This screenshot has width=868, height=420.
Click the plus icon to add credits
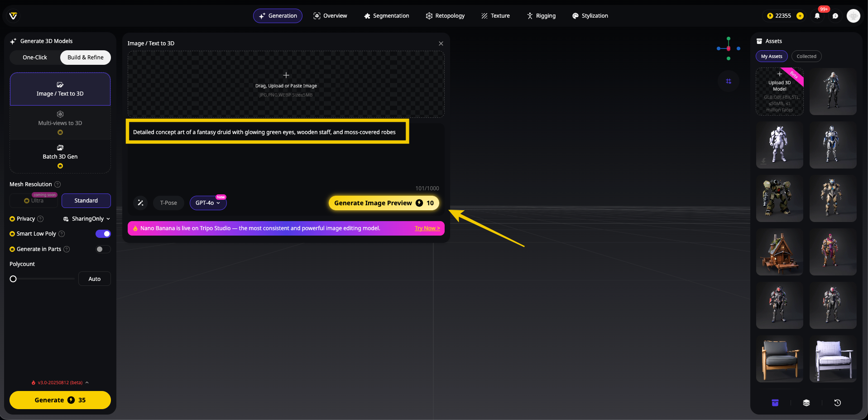800,16
